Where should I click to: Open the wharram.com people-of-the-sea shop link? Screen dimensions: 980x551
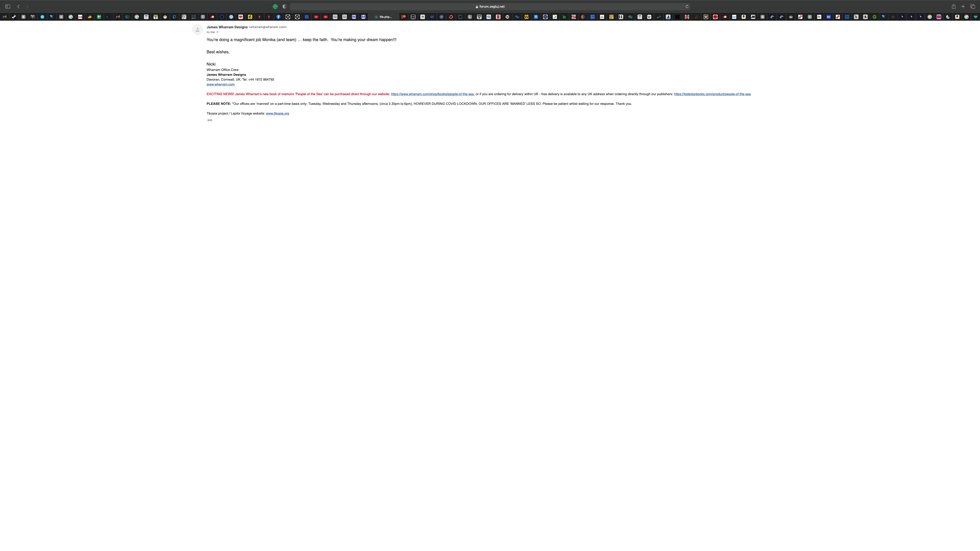pyautogui.click(x=432, y=94)
